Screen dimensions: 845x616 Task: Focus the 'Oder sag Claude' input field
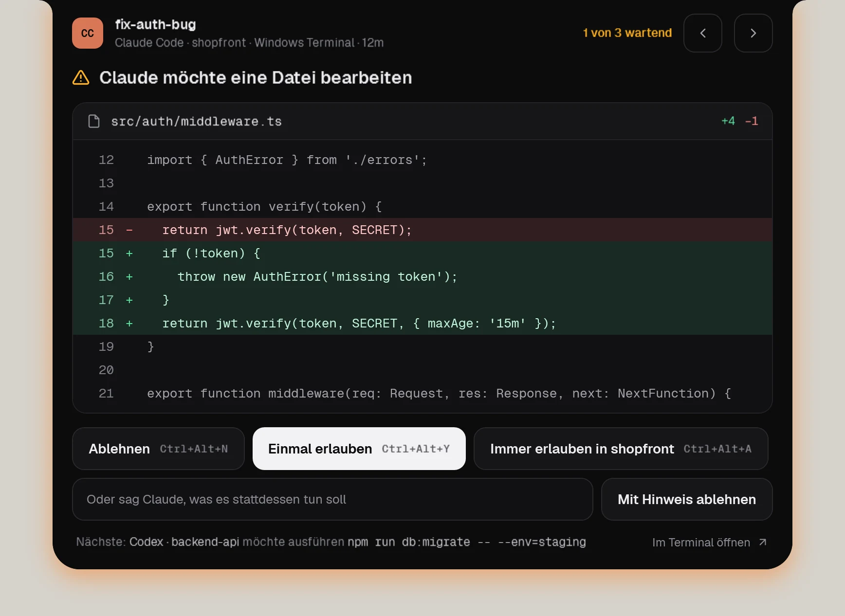tap(332, 499)
